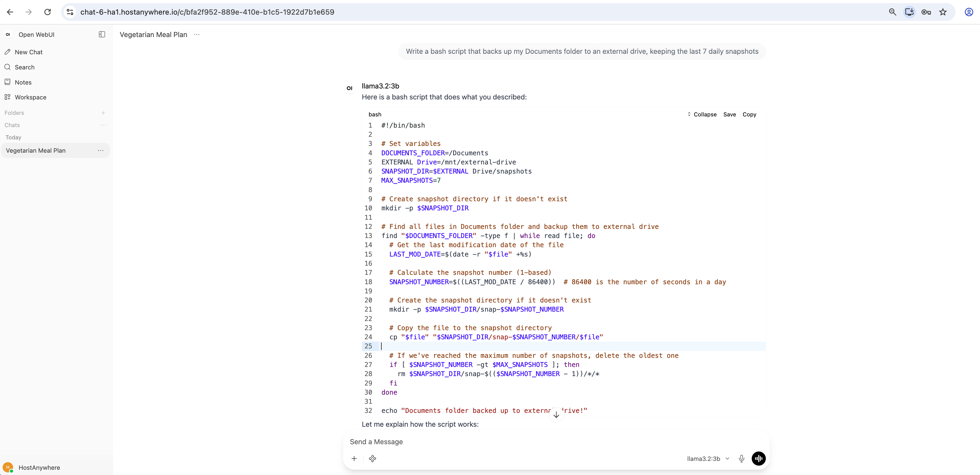Open the browser zoom magnifier icon

click(892, 12)
